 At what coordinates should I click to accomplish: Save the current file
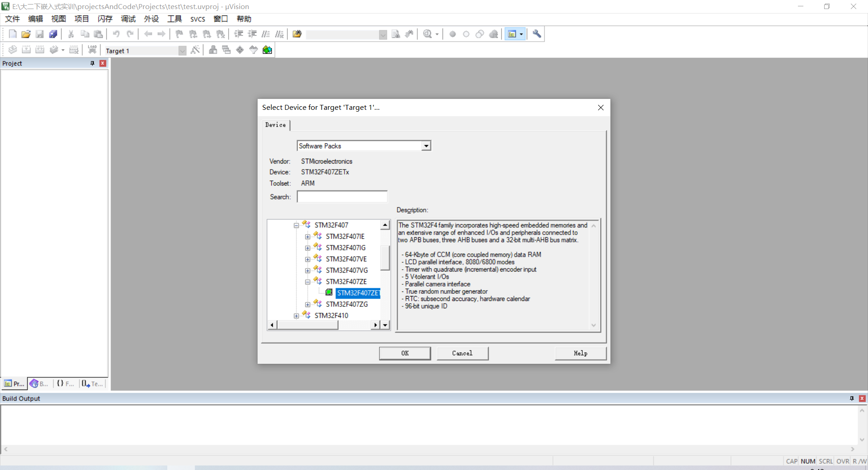[40, 34]
